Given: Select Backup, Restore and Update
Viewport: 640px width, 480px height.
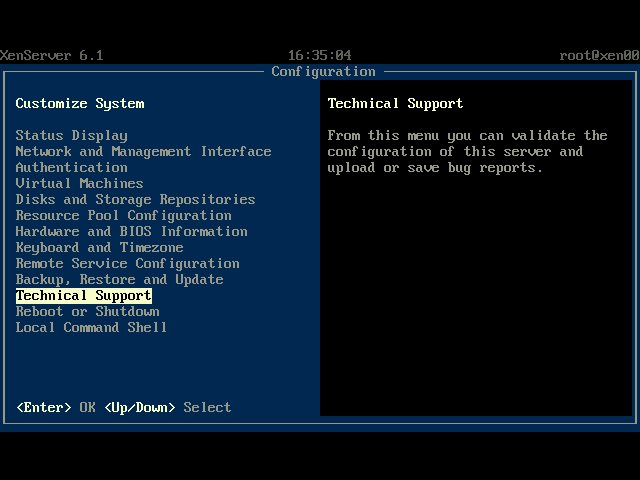Looking at the screenshot, I should coord(119,279).
